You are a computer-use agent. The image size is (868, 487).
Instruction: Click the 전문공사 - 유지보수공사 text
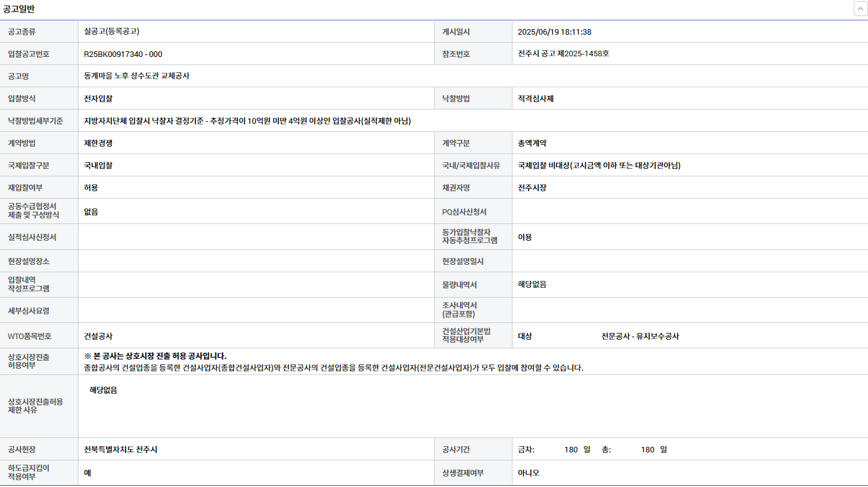point(640,337)
